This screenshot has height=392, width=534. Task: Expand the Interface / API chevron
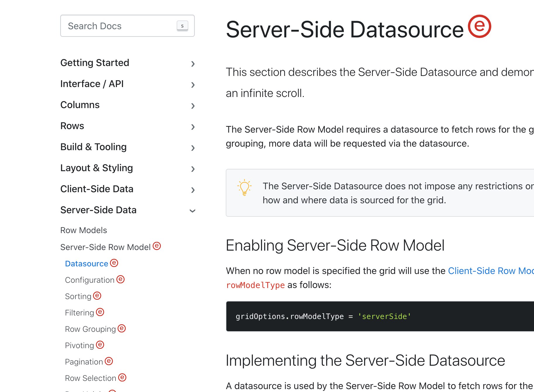pos(193,84)
